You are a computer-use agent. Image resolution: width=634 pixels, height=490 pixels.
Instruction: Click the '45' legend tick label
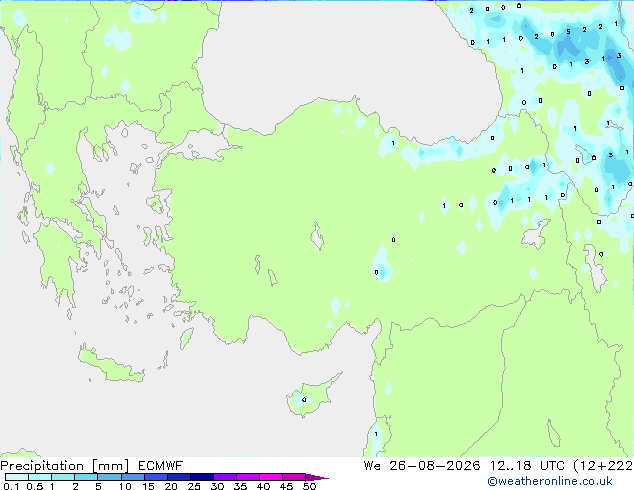[x=287, y=486]
